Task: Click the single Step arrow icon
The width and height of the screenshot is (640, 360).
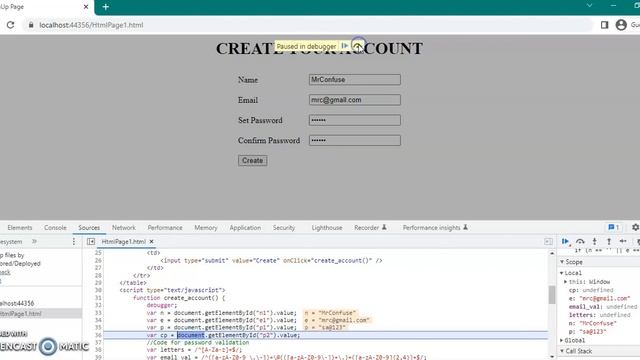Action: click(623, 242)
